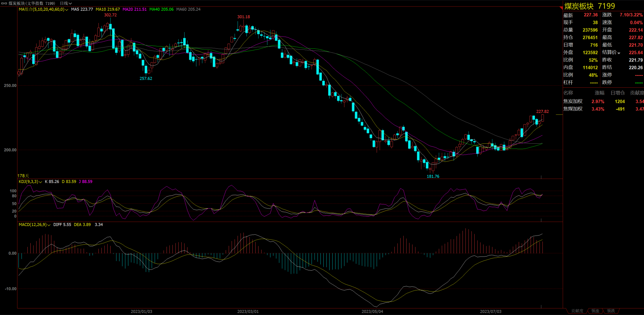This screenshot has height=315, width=644.
Task: Click the 涨跌 7.10/3.22% value
Action: (x=631, y=15)
